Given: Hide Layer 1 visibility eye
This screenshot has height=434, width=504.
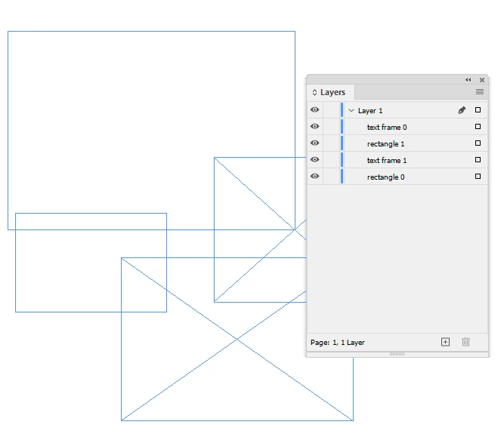Looking at the screenshot, I should [x=315, y=110].
